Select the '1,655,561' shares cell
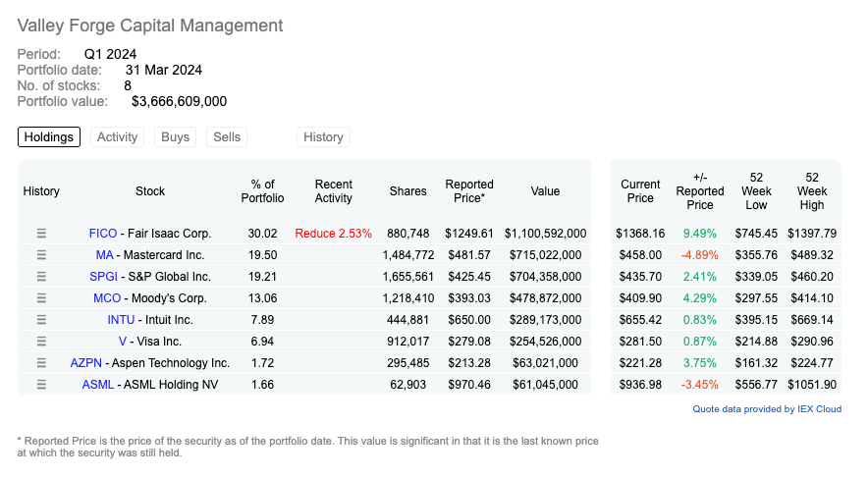The height and width of the screenshot is (478, 868). pos(408,277)
